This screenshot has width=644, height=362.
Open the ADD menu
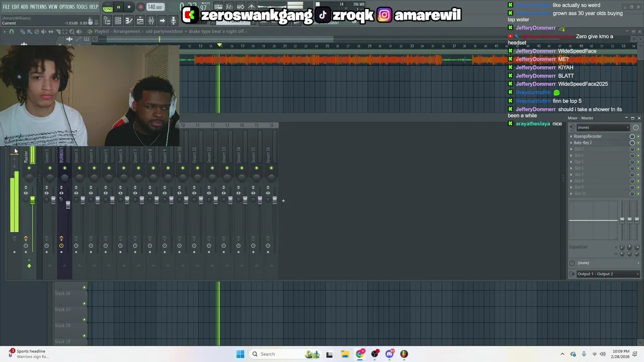click(x=24, y=7)
